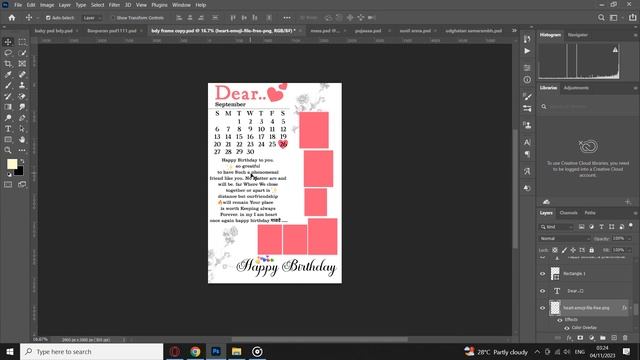Viewport: 640px width, 360px height.
Task: Open the Layers panel flyout menu
Action: click(636, 213)
